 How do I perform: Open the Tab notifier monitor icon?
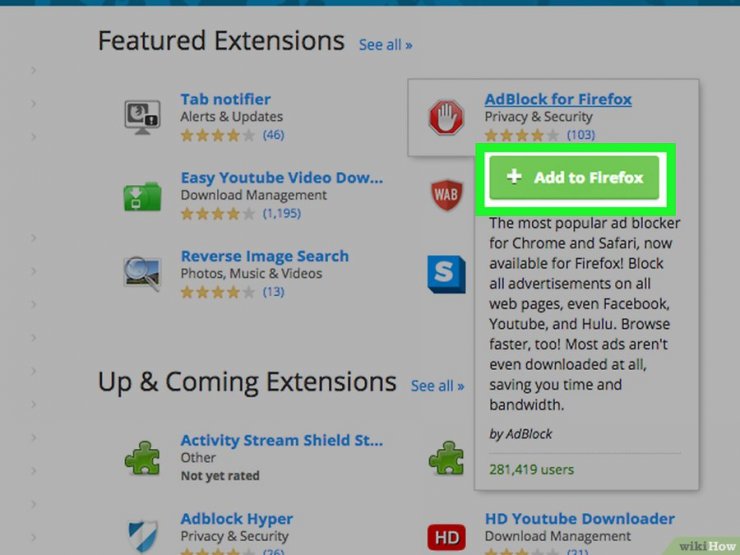tap(142, 117)
